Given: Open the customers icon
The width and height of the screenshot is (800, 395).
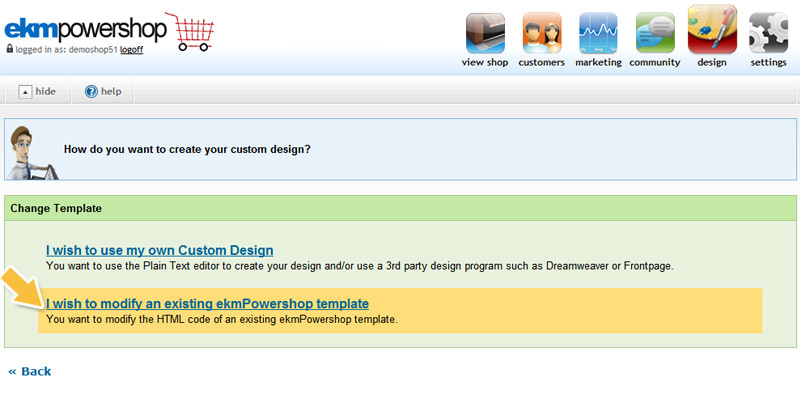Looking at the screenshot, I should coord(542,33).
